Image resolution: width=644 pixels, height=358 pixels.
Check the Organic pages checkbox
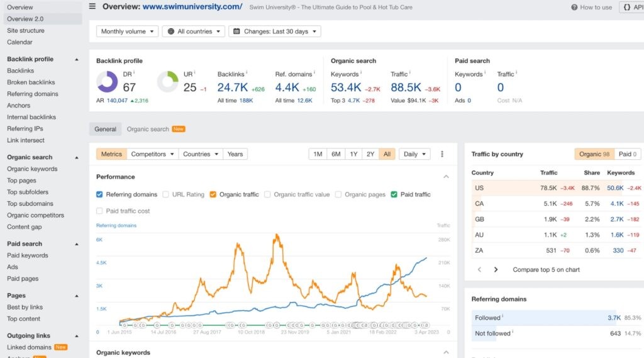coord(339,194)
